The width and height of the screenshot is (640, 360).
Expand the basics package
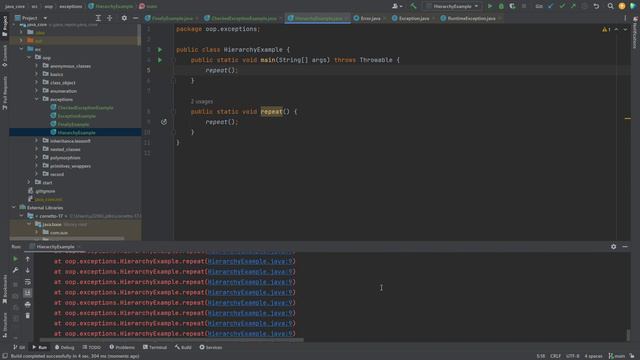point(36,74)
